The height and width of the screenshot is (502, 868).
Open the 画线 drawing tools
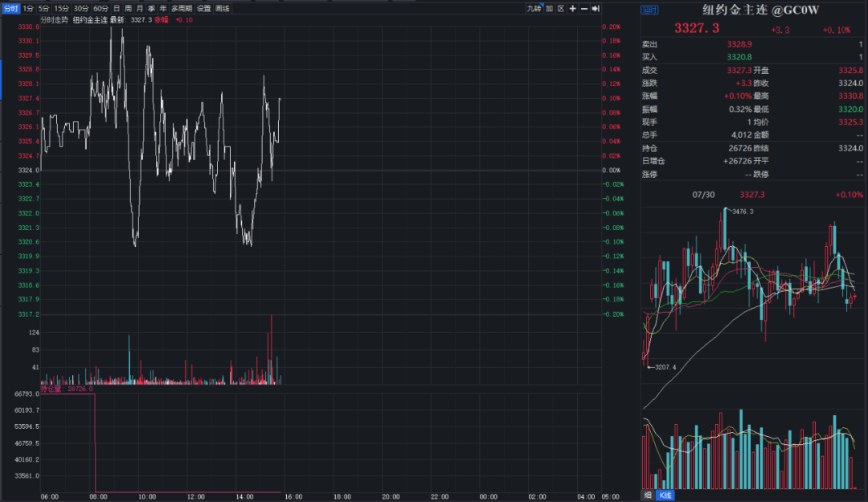click(x=223, y=8)
